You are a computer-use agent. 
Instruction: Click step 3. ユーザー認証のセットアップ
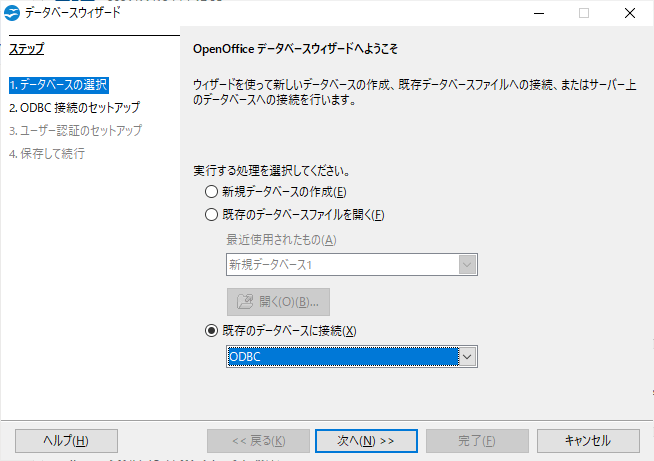pyautogui.click(x=75, y=131)
